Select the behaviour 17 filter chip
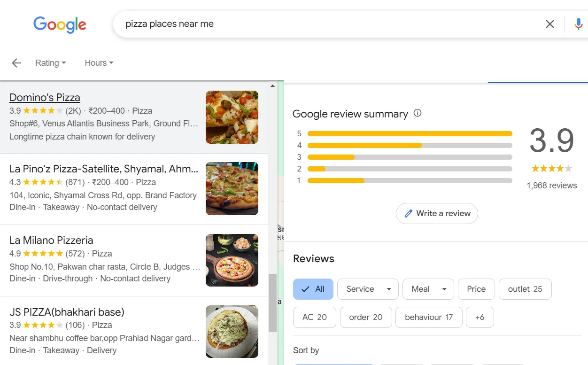Image resolution: width=588 pixels, height=365 pixels. click(x=429, y=317)
